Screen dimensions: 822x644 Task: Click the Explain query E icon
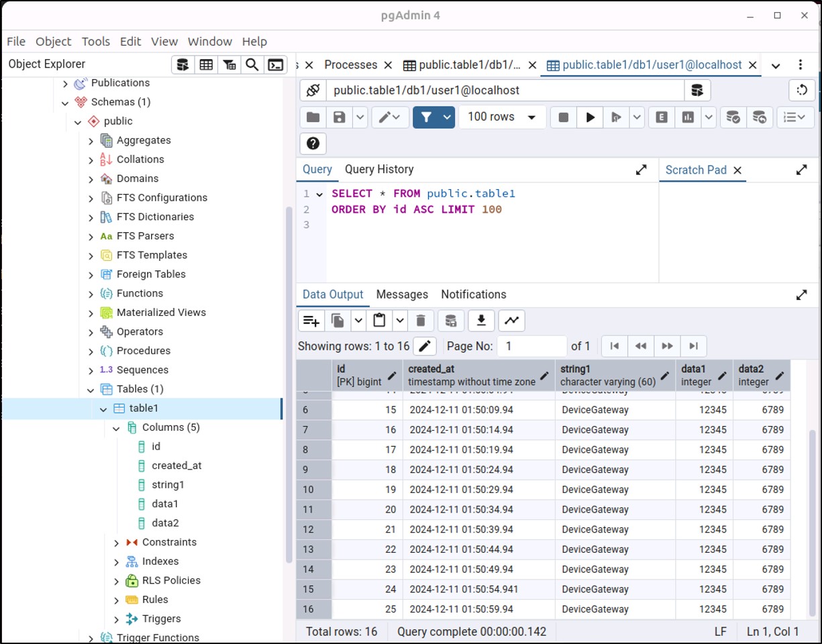point(662,117)
